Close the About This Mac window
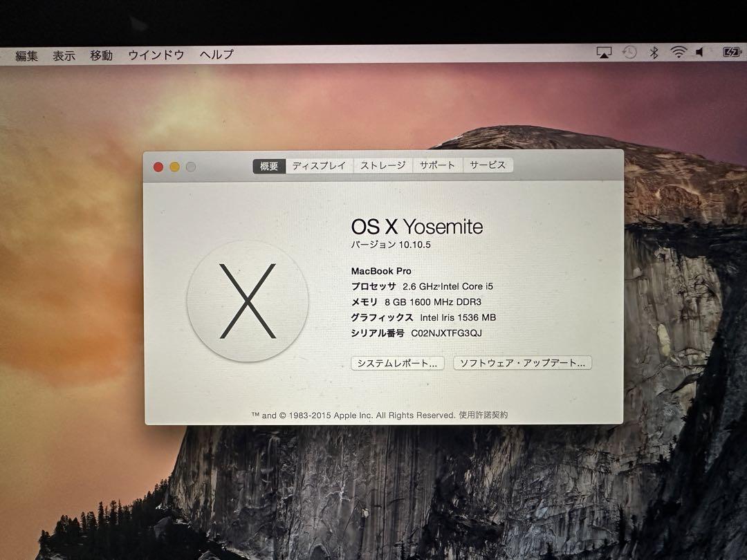Image resolution: width=747 pixels, height=560 pixels. 158,167
